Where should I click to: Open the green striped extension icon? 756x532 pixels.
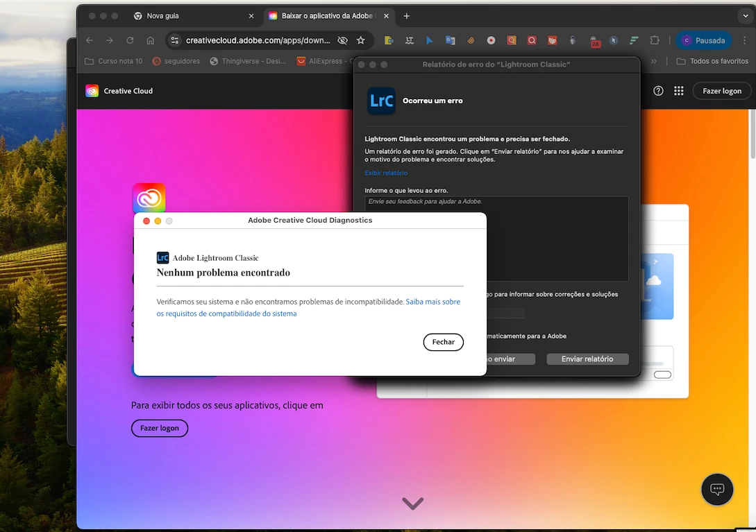634,40
